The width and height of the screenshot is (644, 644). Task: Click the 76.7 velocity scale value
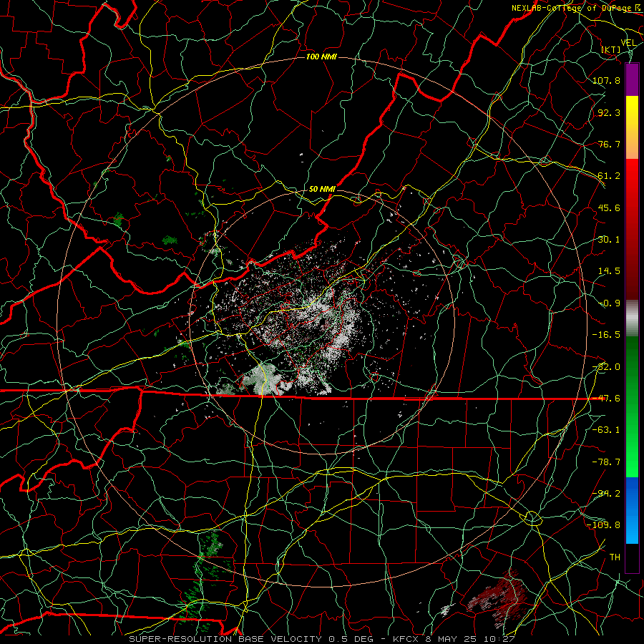pos(609,144)
